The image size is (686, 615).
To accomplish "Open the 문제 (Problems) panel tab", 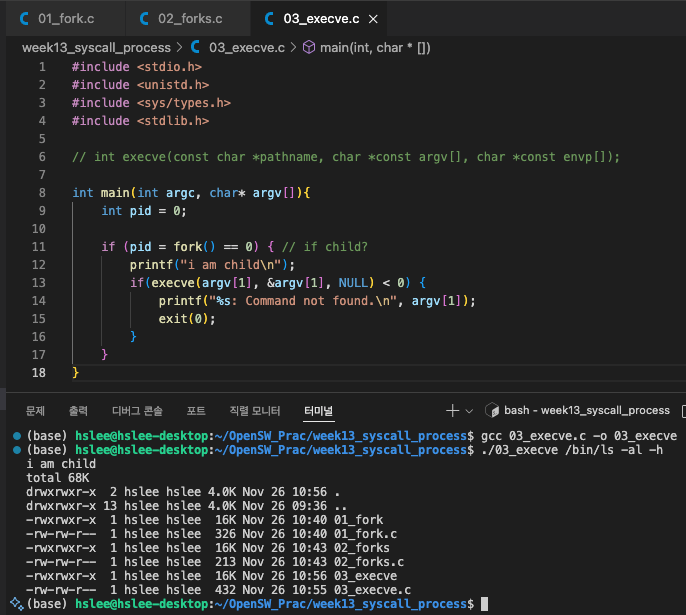I will (35, 411).
